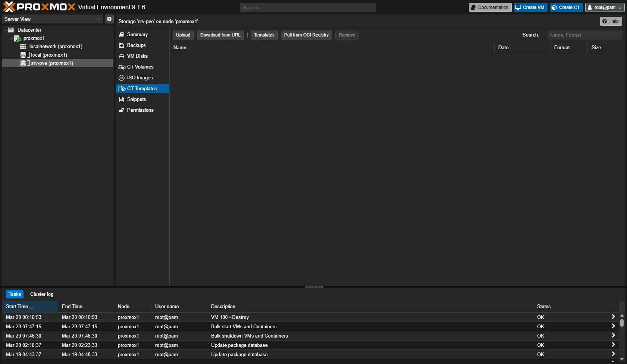The width and height of the screenshot is (627, 364).
Task: Click the Name, Format search field
Action: tap(584, 35)
